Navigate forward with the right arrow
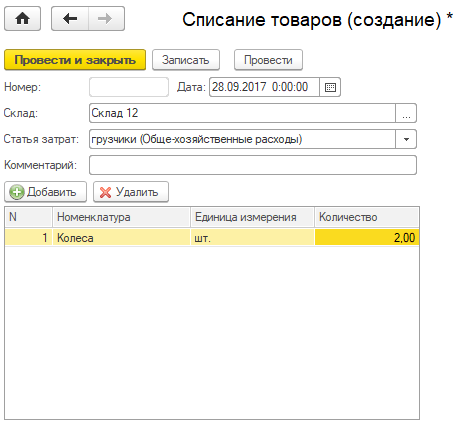Image resolution: width=461 pixels, height=421 pixels. click(x=106, y=19)
